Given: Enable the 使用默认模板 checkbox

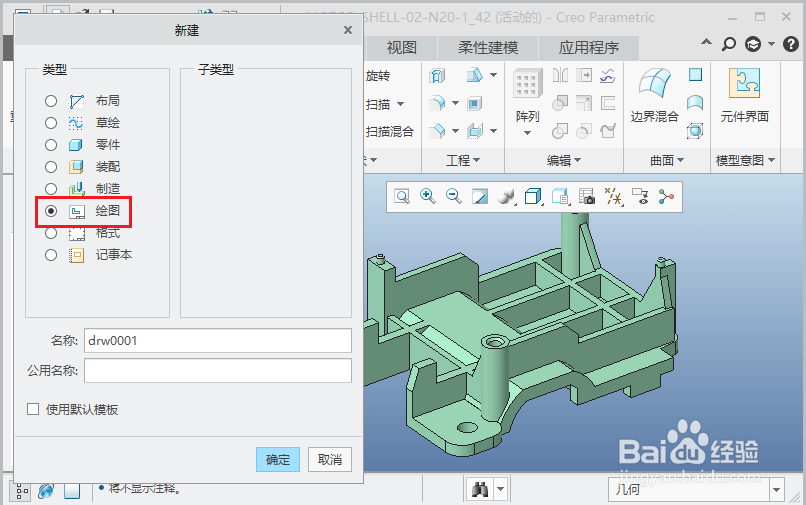Looking at the screenshot, I should click(x=33, y=409).
